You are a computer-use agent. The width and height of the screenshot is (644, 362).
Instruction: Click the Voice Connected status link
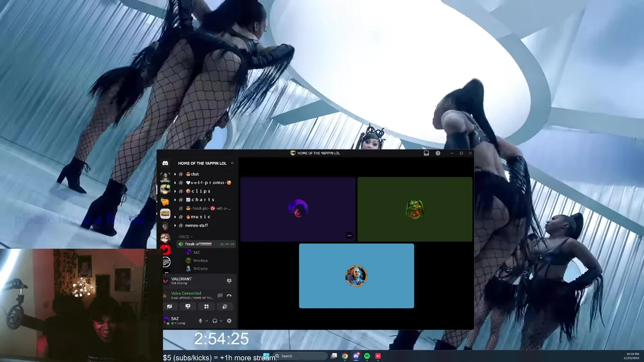[186, 293]
